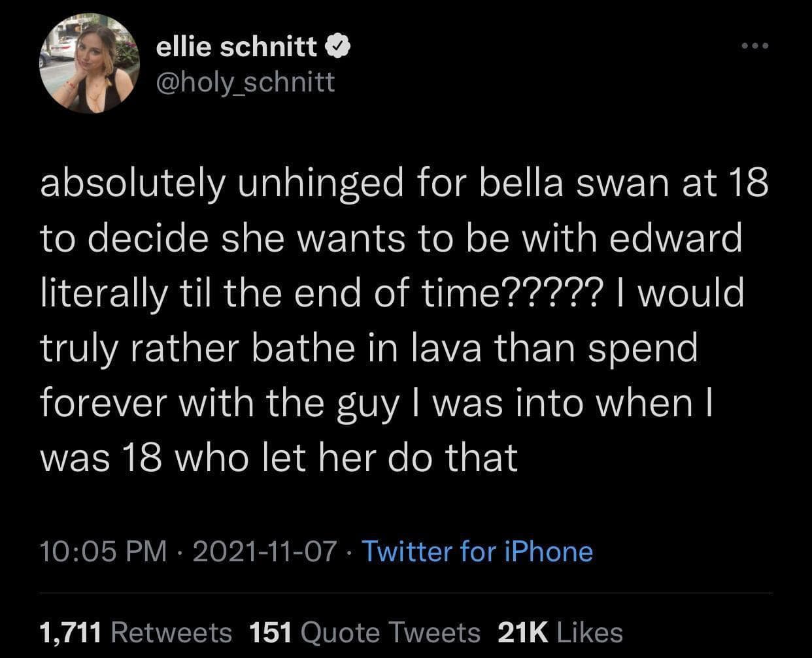Click the tweet line "forever with the guy"
812x658 pixels.
[x=376, y=403]
